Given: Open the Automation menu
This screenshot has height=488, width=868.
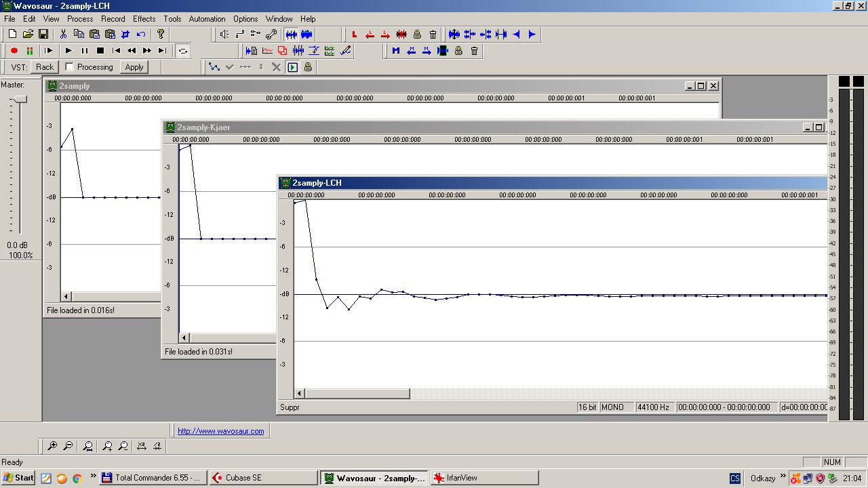Looking at the screenshot, I should coord(207,19).
